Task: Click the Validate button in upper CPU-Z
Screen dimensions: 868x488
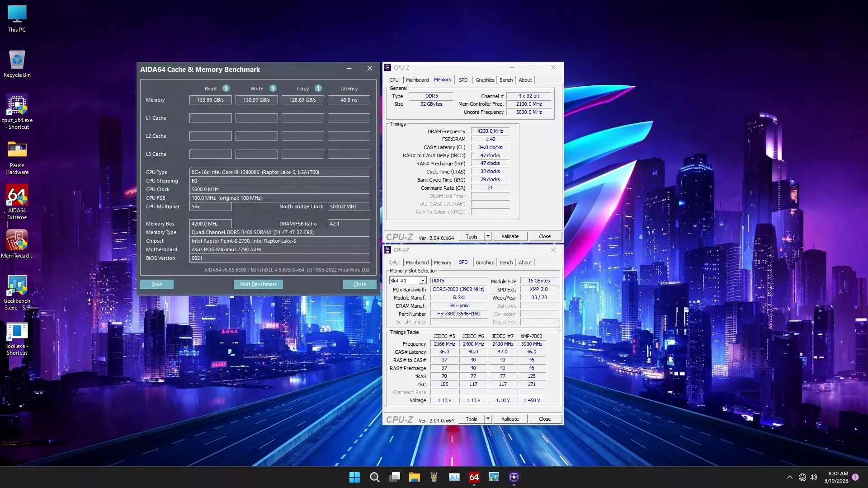Action: pos(510,236)
